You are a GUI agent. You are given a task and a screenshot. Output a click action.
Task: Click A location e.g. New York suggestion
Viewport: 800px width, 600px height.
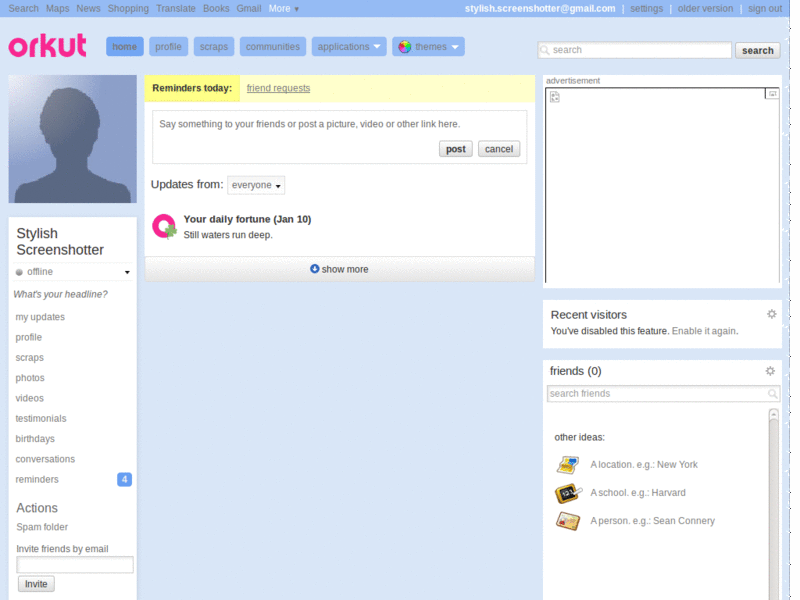click(x=644, y=465)
